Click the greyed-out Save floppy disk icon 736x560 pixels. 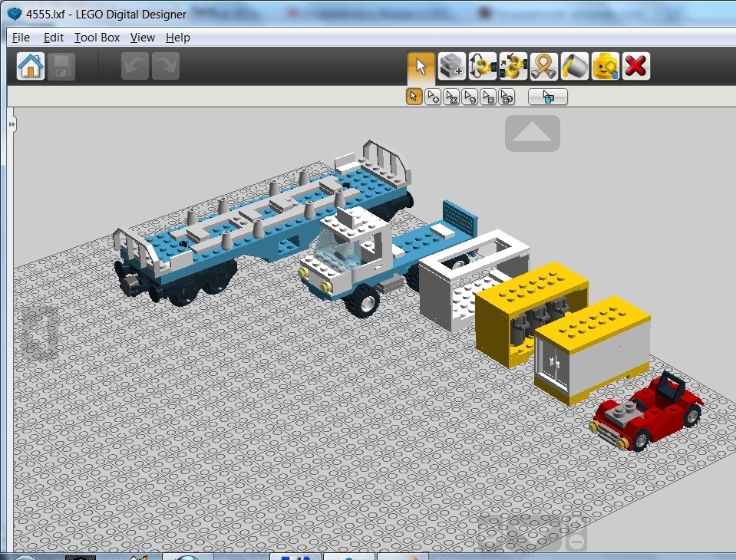click(61, 67)
